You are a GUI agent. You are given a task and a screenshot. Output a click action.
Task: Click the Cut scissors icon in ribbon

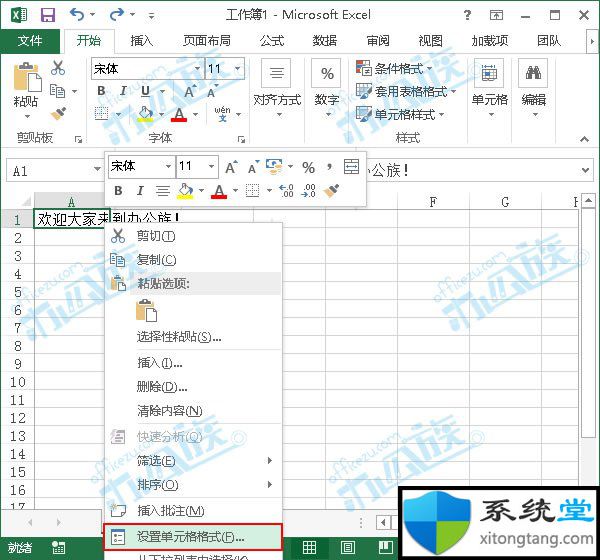(x=58, y=68)
